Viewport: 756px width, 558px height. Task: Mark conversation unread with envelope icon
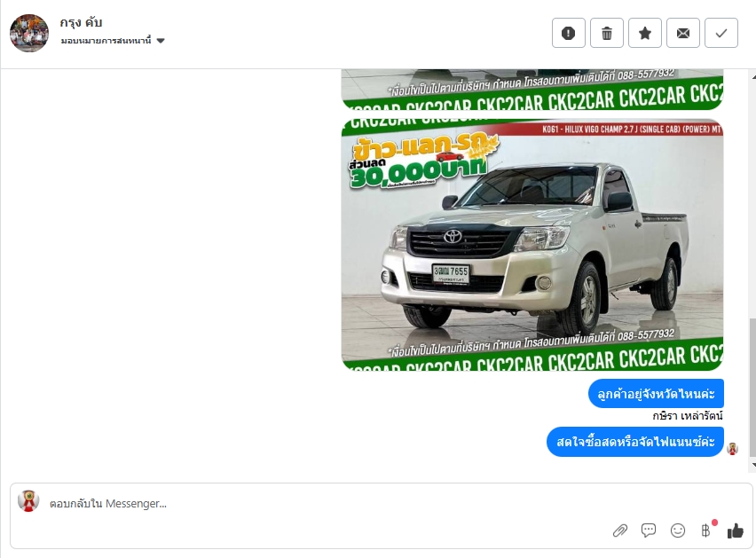tap(682, 33)
